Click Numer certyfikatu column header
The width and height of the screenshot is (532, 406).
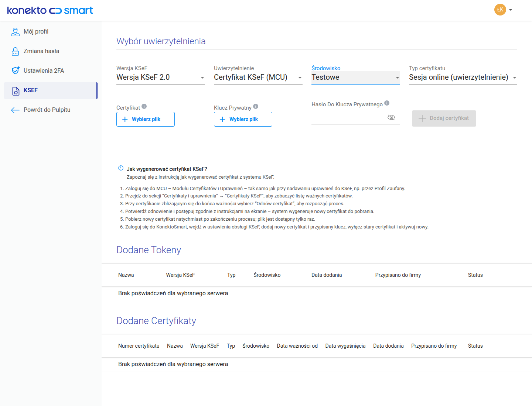point(139,346)
